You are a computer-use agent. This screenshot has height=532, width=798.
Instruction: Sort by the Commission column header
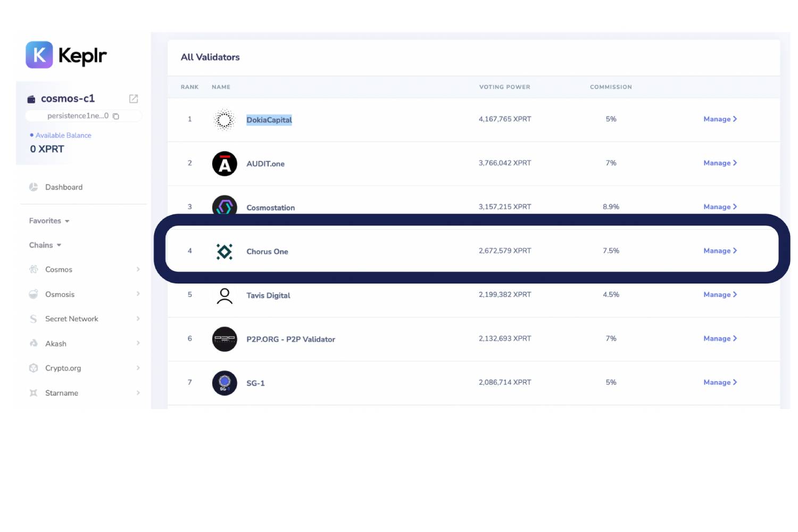(611, 87)
